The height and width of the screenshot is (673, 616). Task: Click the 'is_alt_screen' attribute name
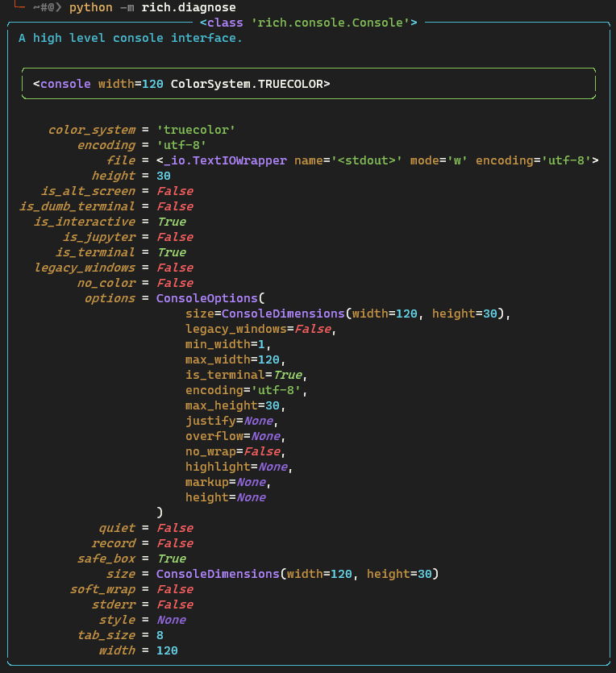pyautogui.click(x=88, y=191)
